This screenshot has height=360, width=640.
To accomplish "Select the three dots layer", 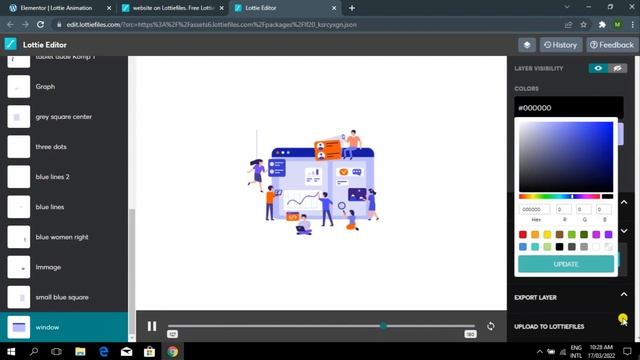I will (x=64, y=147).
